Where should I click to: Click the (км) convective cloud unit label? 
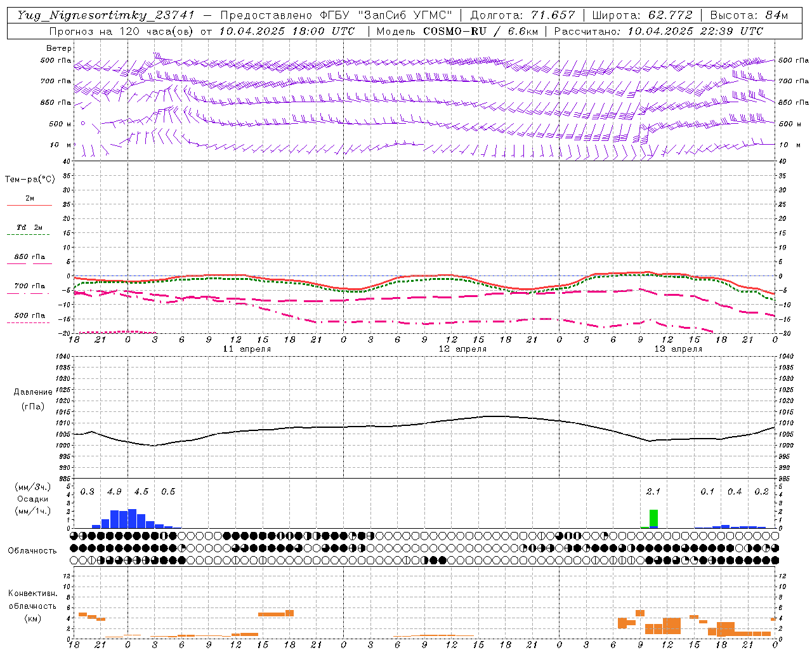32,618
